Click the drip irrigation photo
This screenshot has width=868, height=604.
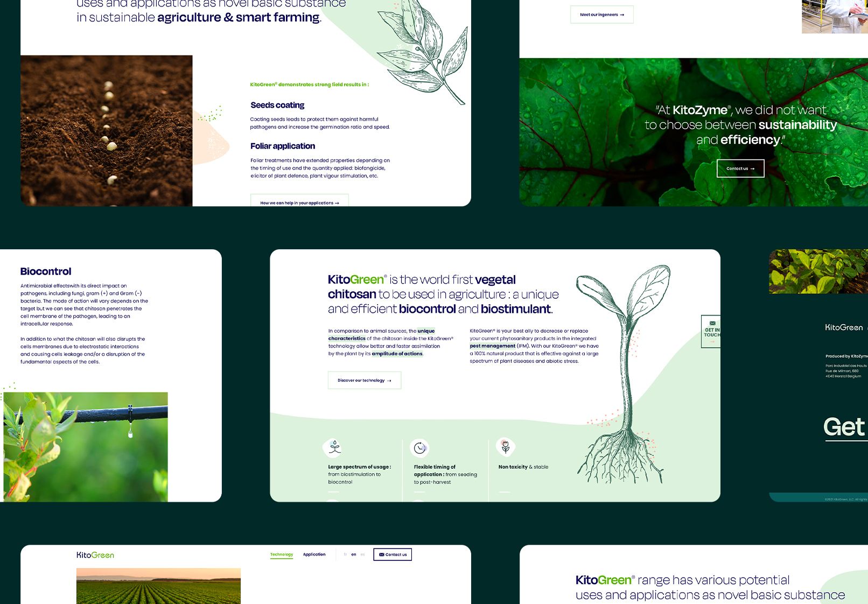86,447
